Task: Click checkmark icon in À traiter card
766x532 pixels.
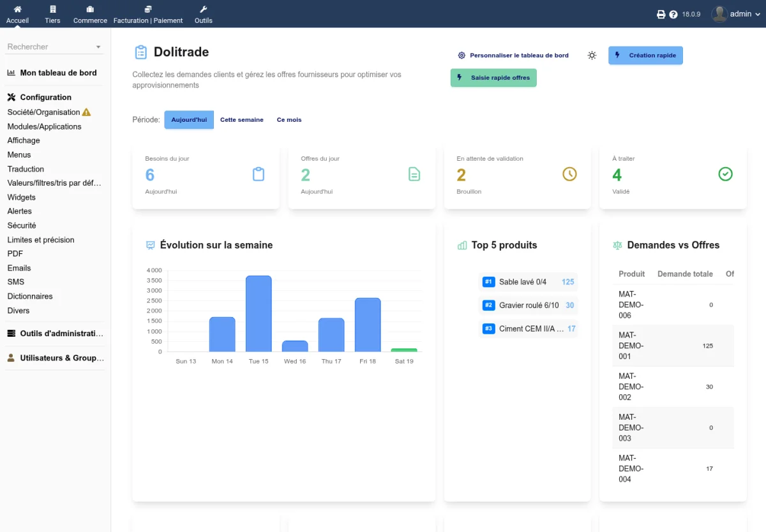Action: [x=726, y=174]
